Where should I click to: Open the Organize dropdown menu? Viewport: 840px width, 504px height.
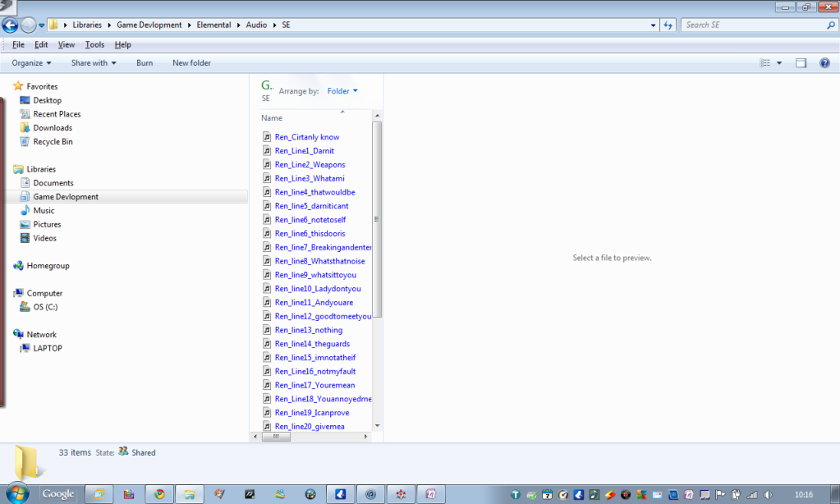32,63
